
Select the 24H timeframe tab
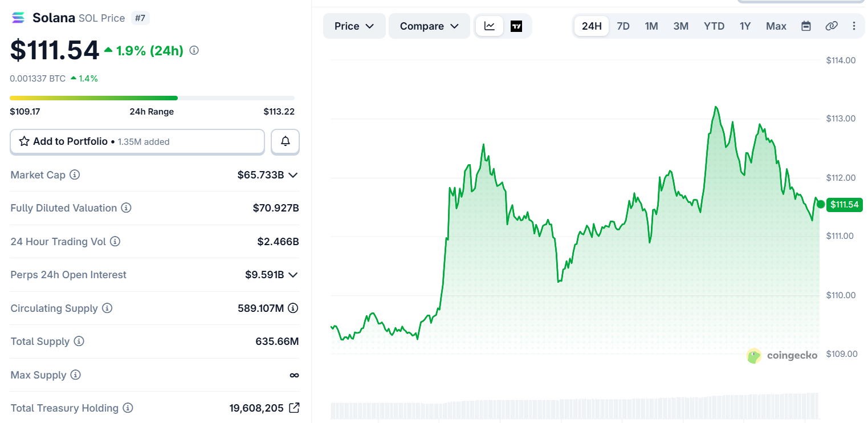[592, 26]
